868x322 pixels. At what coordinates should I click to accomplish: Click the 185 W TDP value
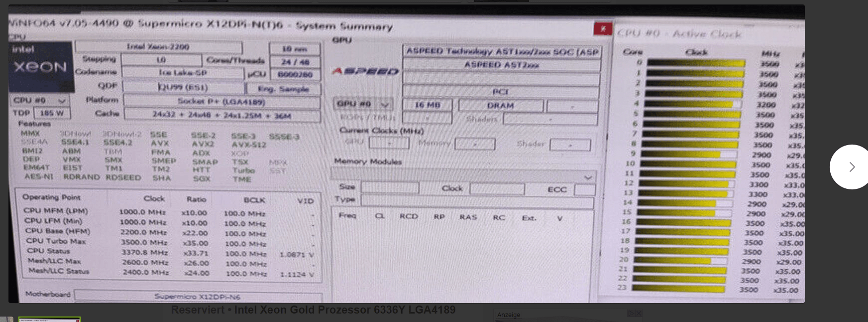[x=52, y=113]
